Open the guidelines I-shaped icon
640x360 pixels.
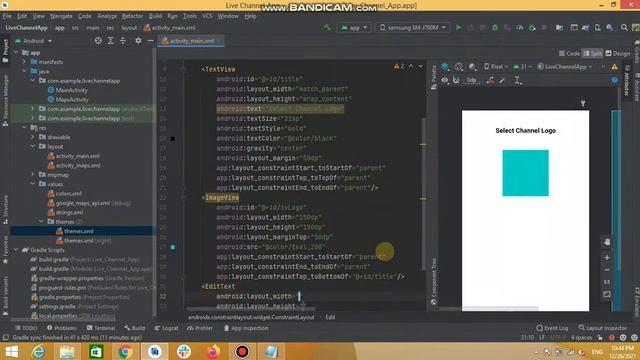[x=517, y=80]
